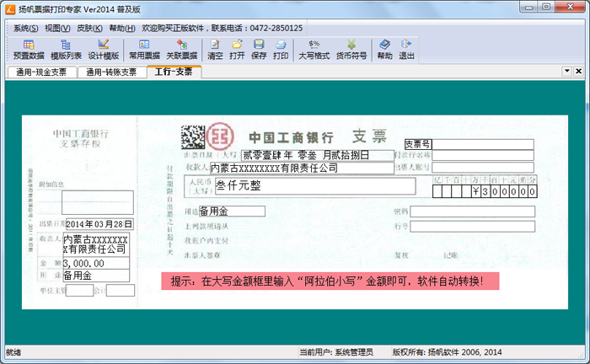Open the 模版列表 template list
590x364 pixels.
tap(66, 50)
